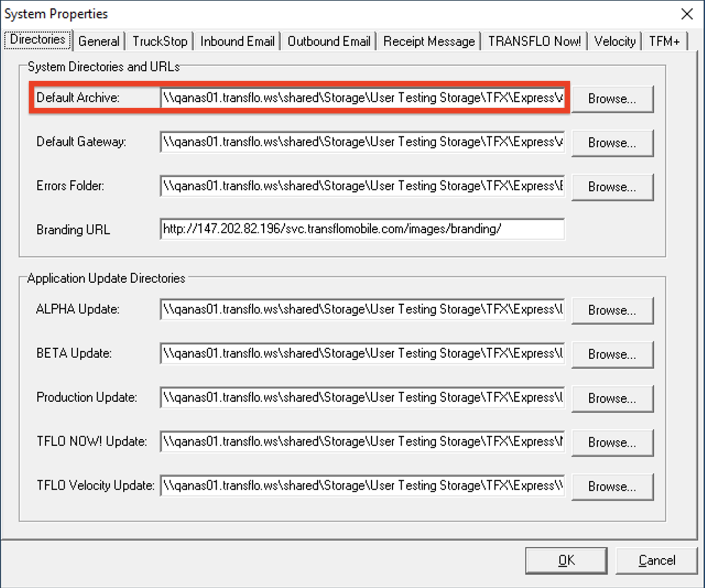Click the TFLO Velocity Update path field
The height and width of the screenshot is (588, 705).
pyautogui.click(x=362, y=486)
